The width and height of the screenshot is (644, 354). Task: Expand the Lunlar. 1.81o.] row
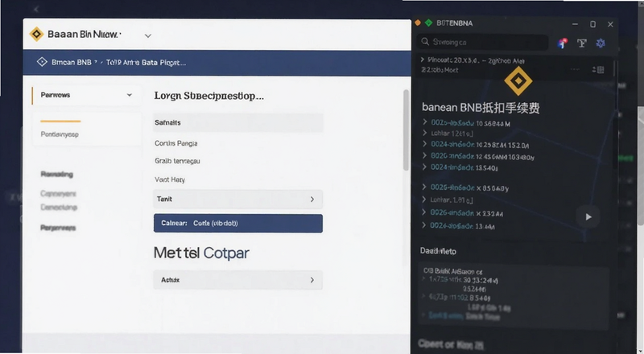click(425, 200)
